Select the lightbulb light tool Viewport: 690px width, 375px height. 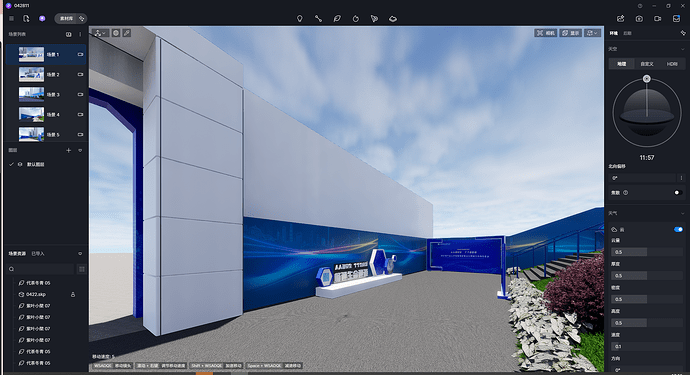pyautogui.click(x=300, y=18)
